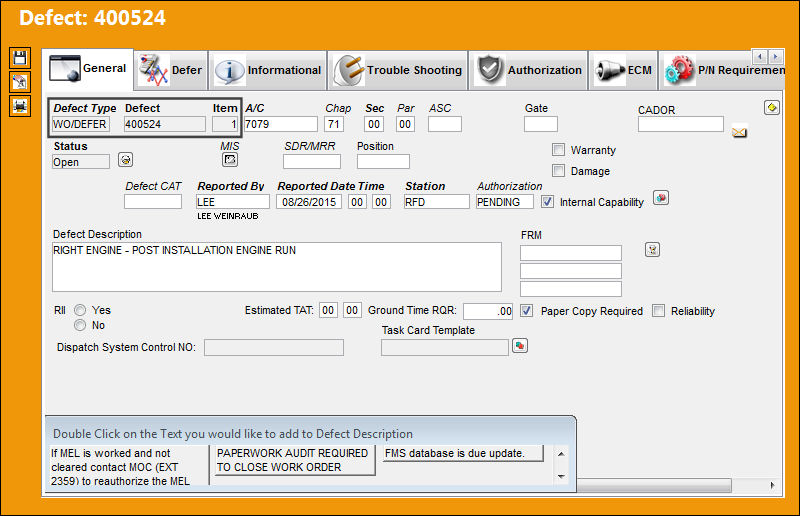Click the Defect number field 400524
Image resolution: width=800 pixels, height=516 pixels.
165,124
